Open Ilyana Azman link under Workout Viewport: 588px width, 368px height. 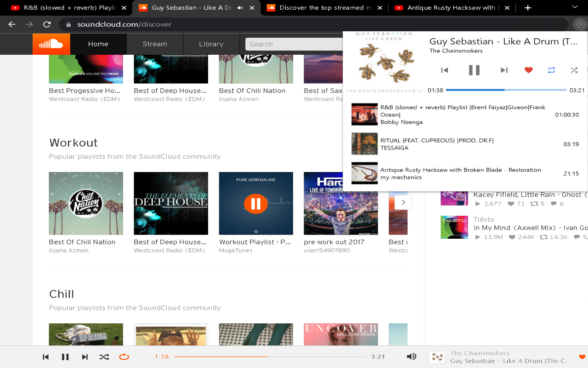pyautogui.click(x=69, y=251)
